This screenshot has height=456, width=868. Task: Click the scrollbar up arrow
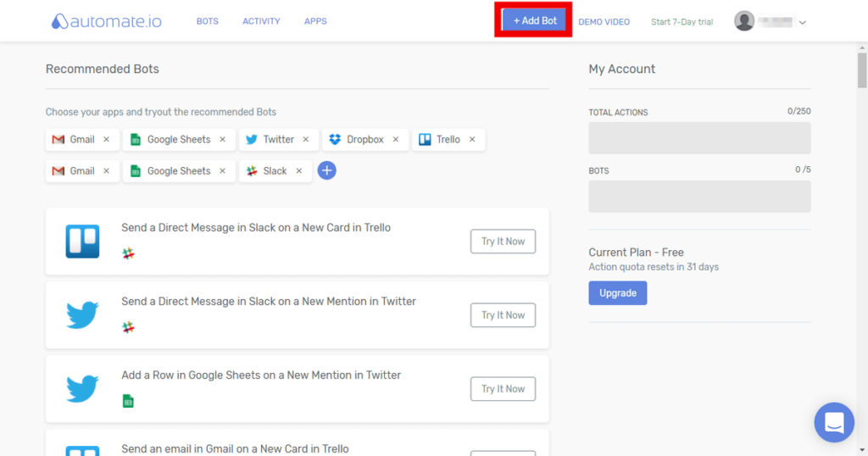point(862,47)
